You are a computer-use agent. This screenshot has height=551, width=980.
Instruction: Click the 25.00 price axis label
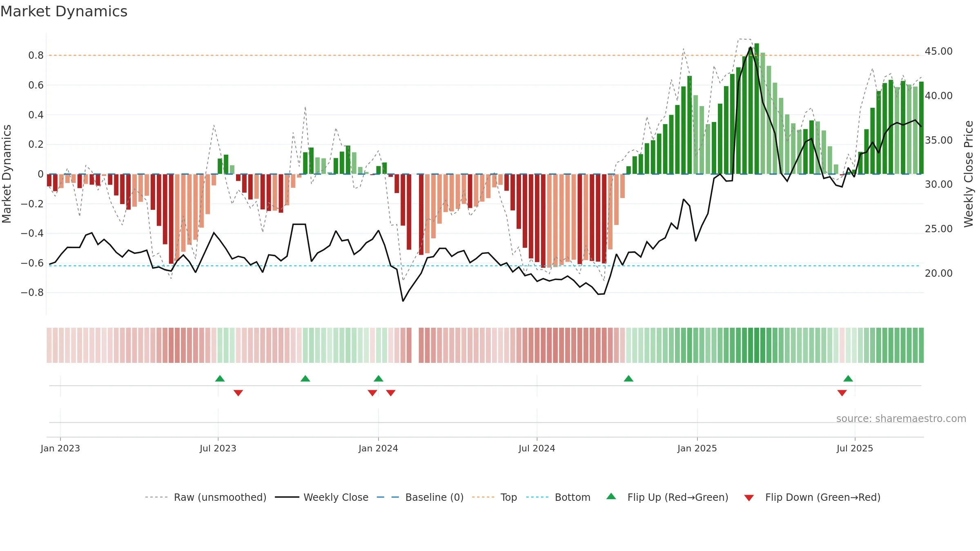939,229
